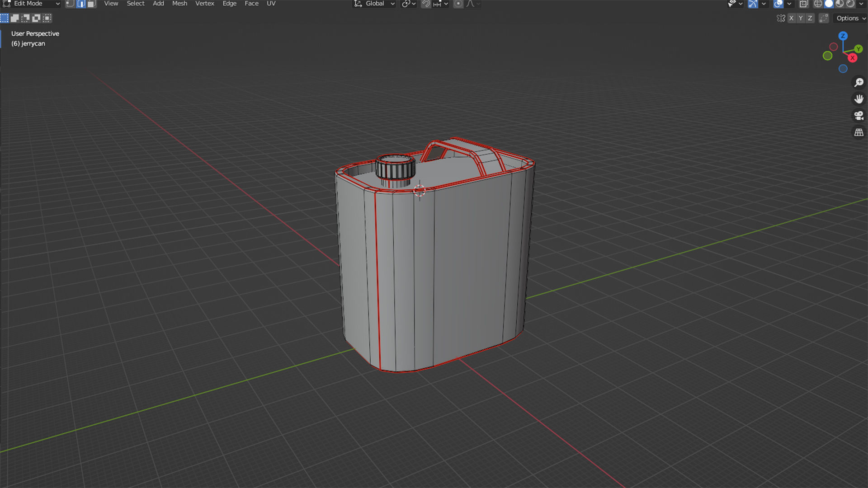Switch to solid shading
Screen dimensions: 868x488
click(x=829, y=4)
